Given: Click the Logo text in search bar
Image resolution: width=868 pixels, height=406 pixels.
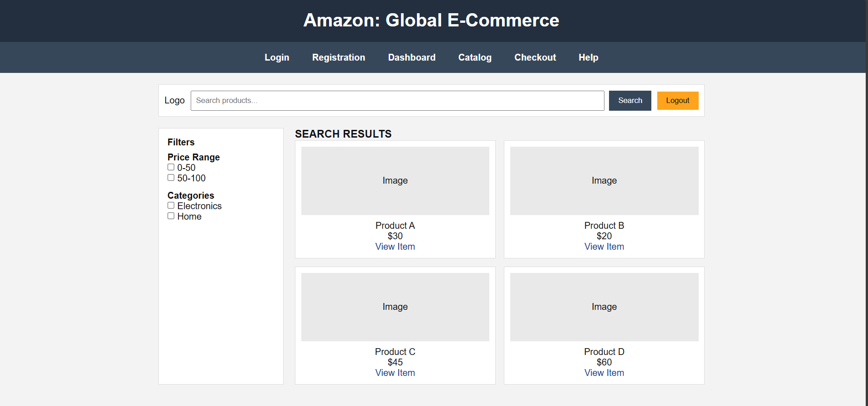Looking at the screenshot, I should click(174, 100).
